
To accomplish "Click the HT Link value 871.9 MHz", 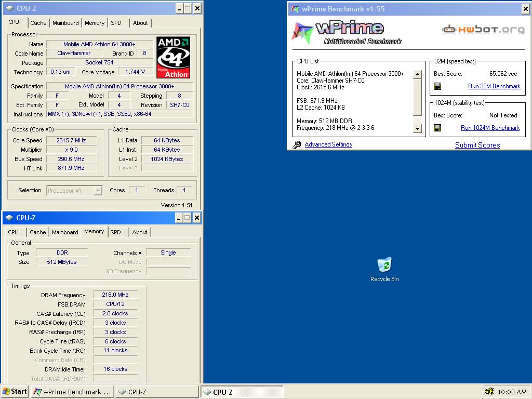I will pos(71,168).
